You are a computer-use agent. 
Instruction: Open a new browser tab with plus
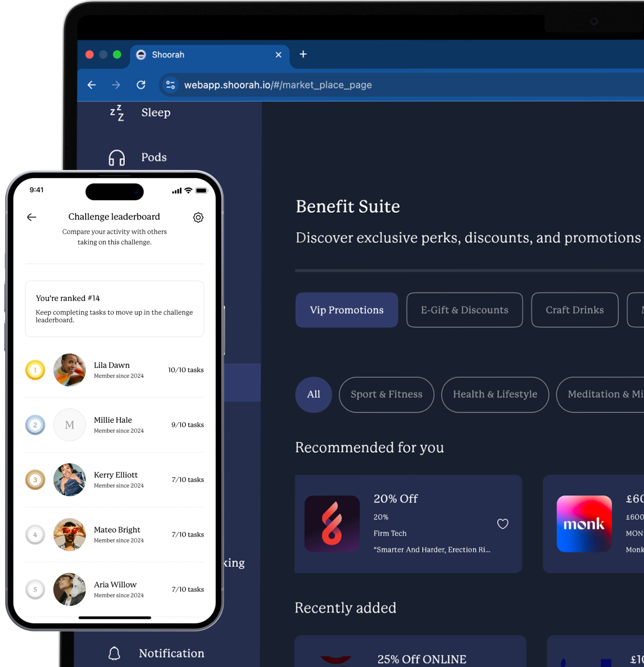coord(303,55)
